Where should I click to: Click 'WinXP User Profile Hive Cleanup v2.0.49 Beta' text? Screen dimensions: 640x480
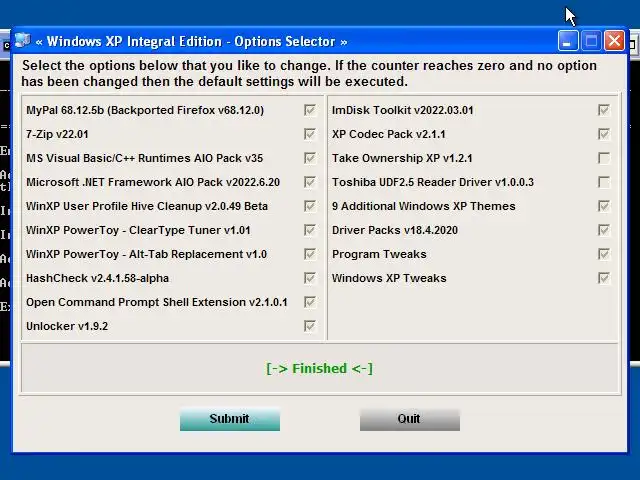[147, 206]
